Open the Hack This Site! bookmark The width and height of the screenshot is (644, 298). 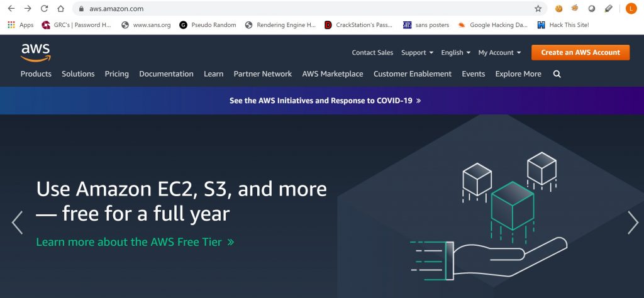point(563,25)
